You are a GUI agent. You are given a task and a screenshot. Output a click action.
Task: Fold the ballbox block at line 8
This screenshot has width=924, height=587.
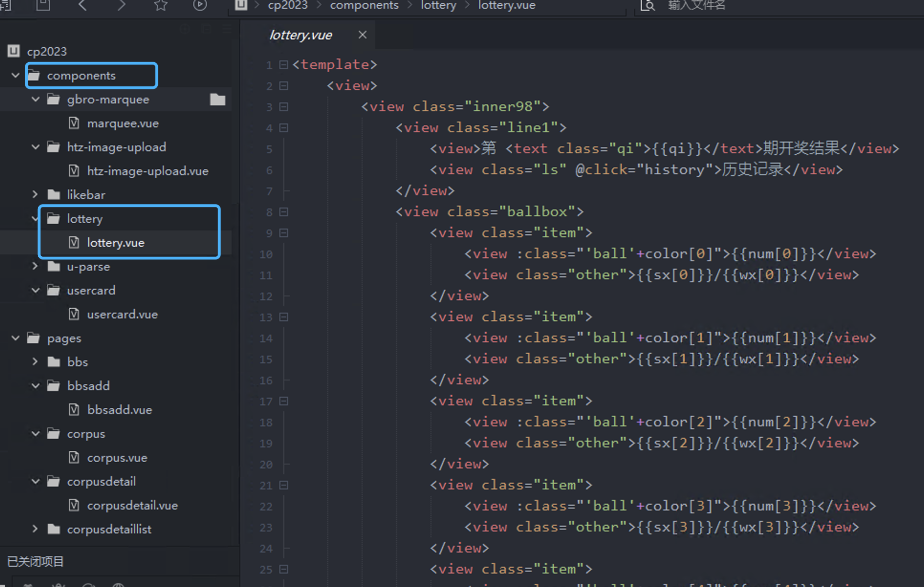(284, 212)
